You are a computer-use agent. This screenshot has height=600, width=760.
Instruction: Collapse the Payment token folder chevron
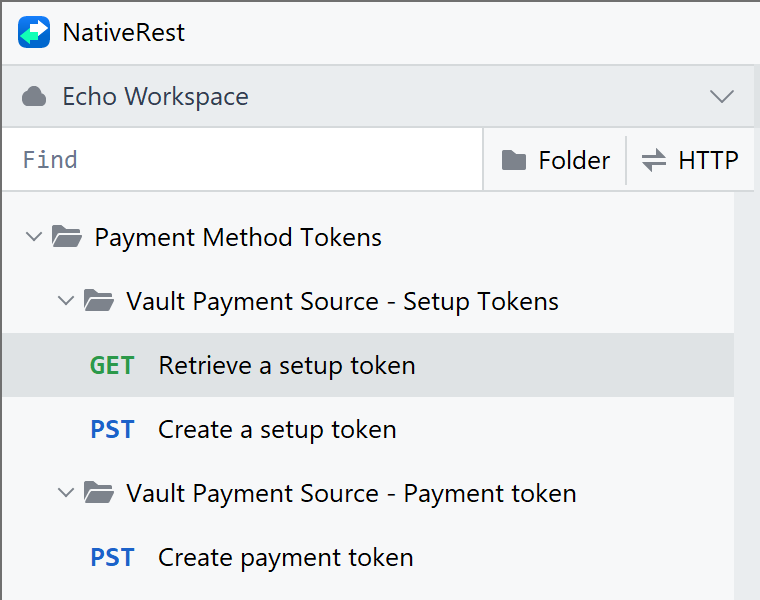(65, 493)
